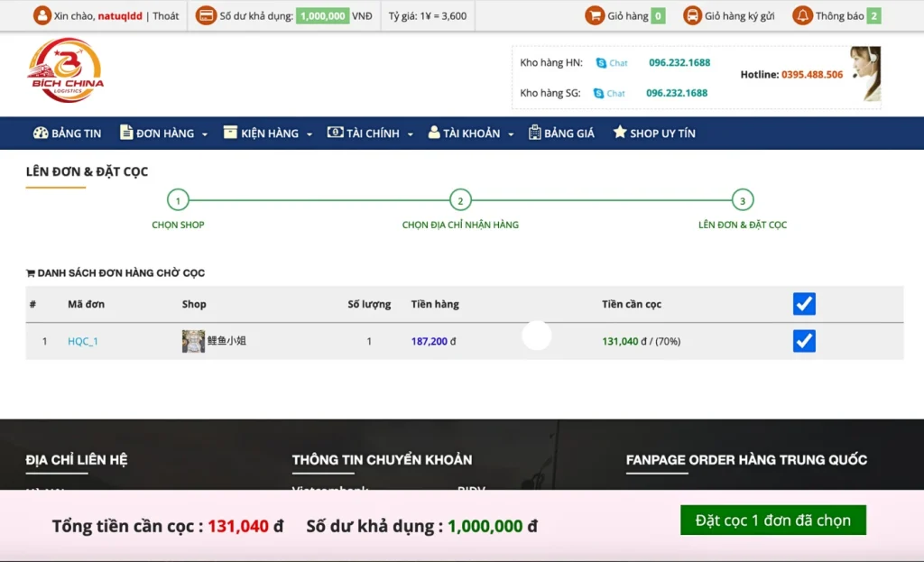Open the TÀI KHOẢN dropdown menu
Viewport: 924px width, 562px height.
pyautogui.click(x=471, y=134)
